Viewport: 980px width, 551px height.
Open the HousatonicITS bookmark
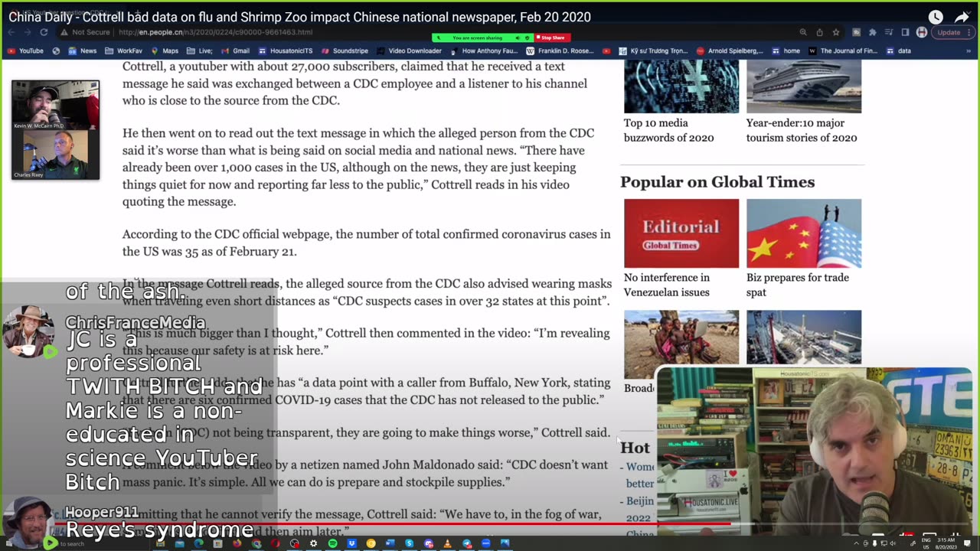click(286, 51)
